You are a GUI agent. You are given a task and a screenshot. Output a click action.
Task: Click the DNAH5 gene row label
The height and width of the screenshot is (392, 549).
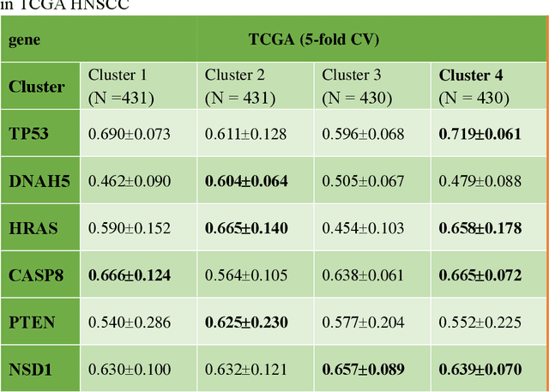point(39,181)
